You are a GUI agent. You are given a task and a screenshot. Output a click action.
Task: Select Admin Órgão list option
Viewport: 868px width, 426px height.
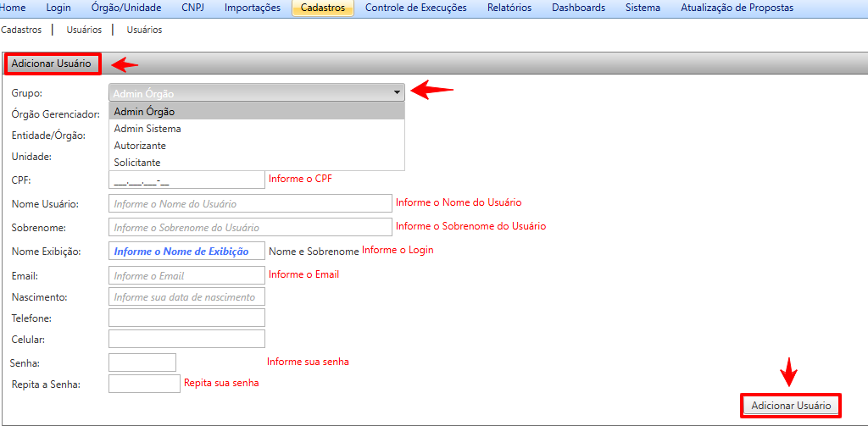point(144,112)
